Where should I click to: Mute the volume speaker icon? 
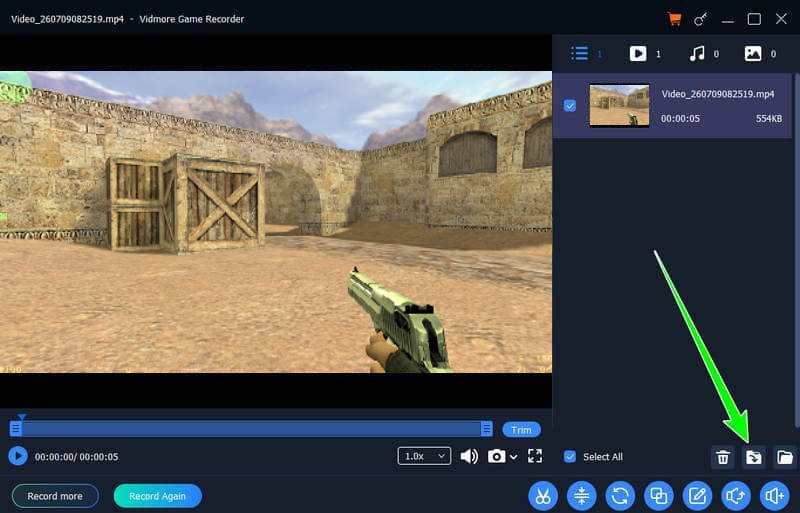[469, 456]
